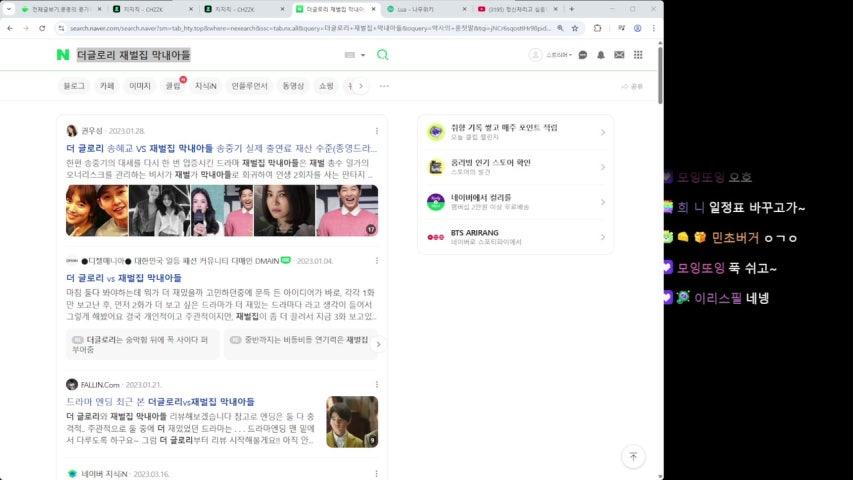This screenshot has width=853, height=480.
Task: Select the 클립 search filter
Action: pyautogui.click(x=173, y=86)
